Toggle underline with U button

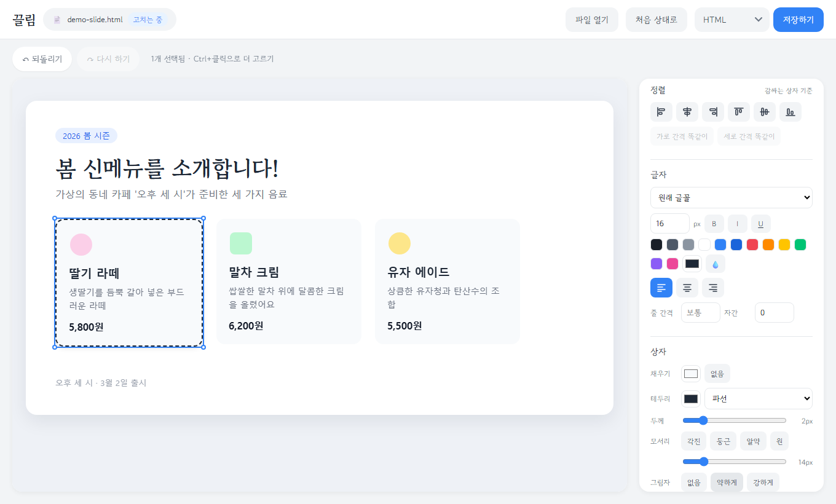coord(761,224)
